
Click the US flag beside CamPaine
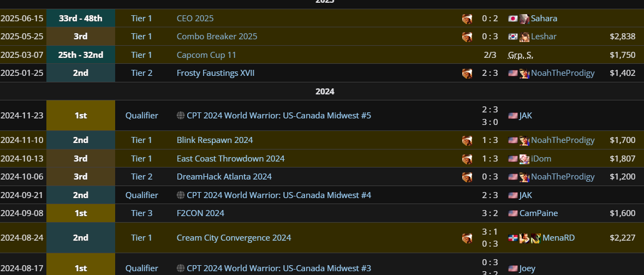[512, 213]
